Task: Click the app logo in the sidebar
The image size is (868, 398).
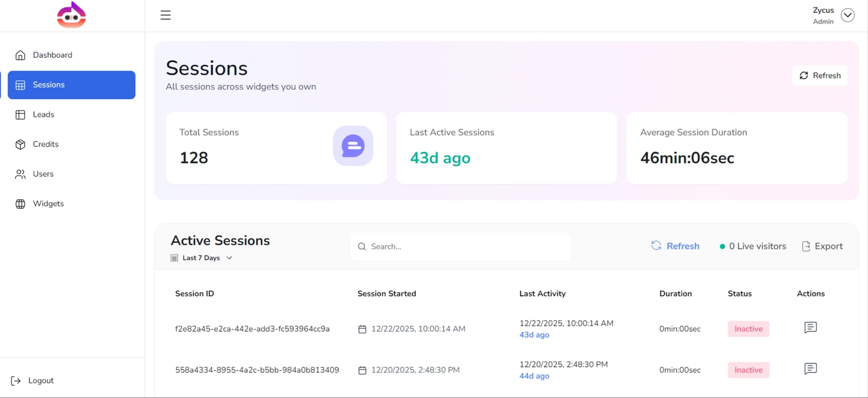Action: (71, 15)
